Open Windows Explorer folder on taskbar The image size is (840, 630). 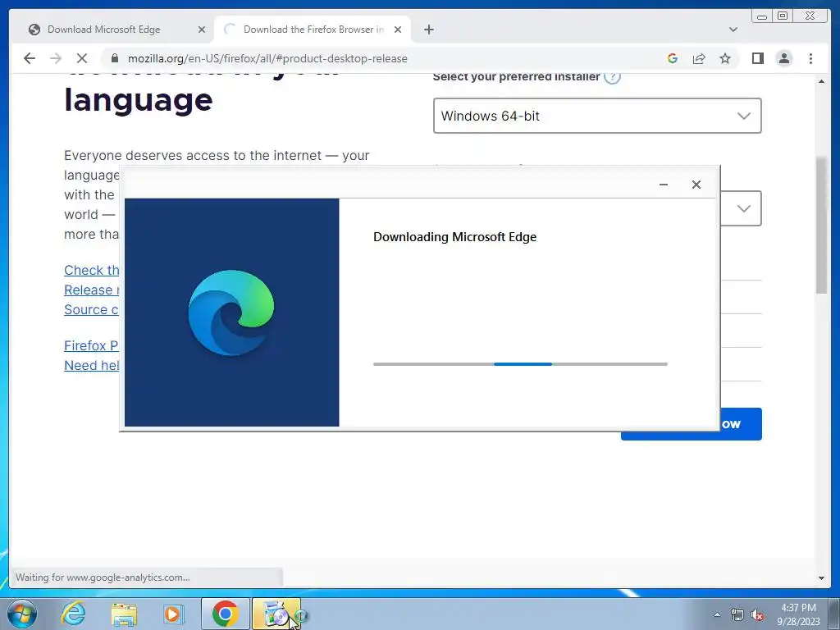point(124,614)
